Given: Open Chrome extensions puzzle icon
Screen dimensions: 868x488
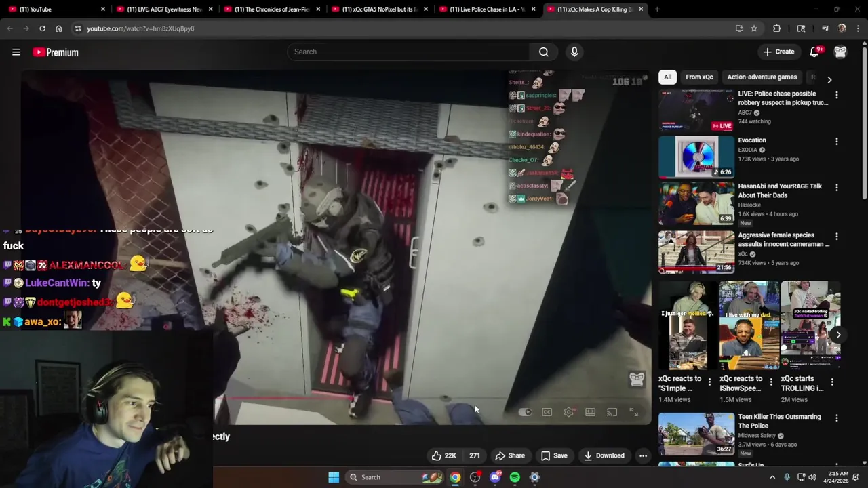Looking at the screenshot, I should (x=776, y=28).
